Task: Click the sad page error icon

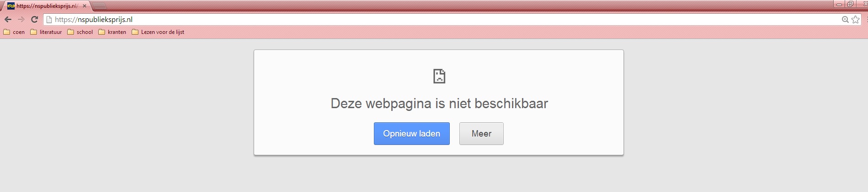Action: click(439, 76)
